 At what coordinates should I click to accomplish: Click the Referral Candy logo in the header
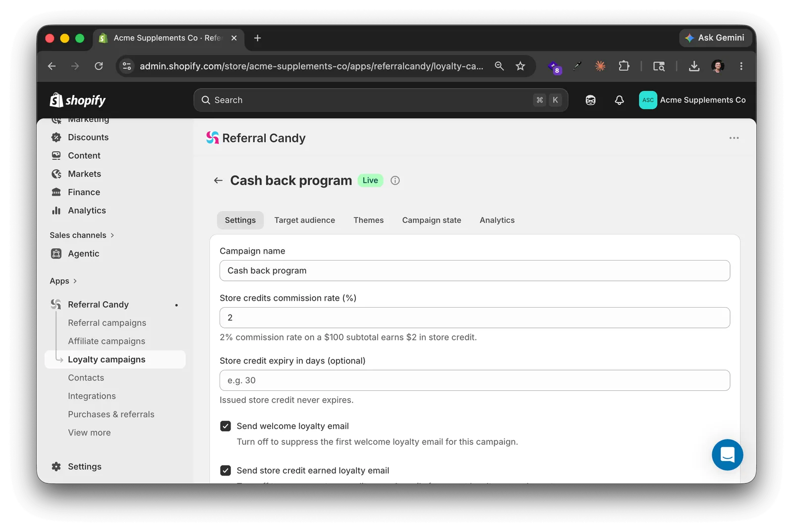tap(213, 138)
